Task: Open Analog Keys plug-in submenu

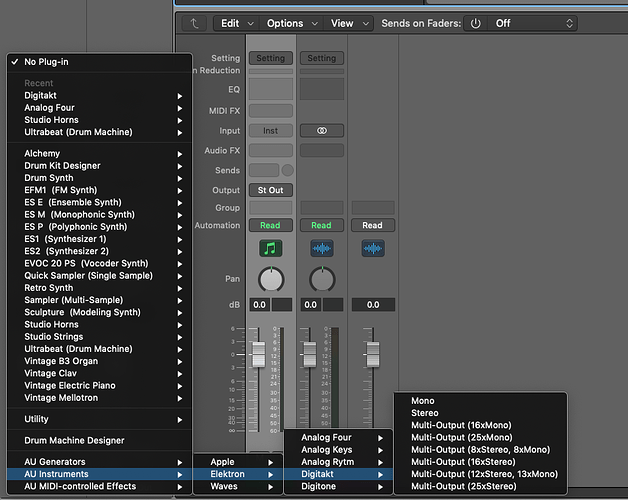Action: (339, 450)
